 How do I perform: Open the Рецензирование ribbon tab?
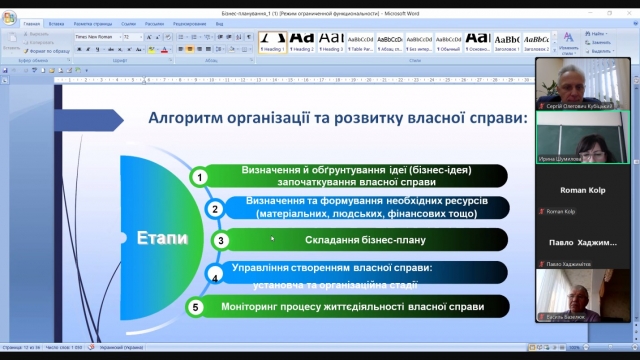pos(189,24)
